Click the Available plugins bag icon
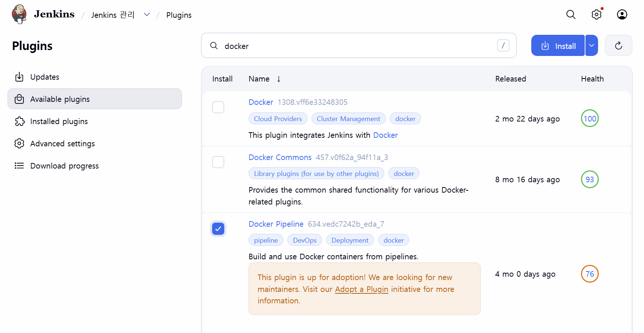The image size is (644, 333). coord(19,99)
